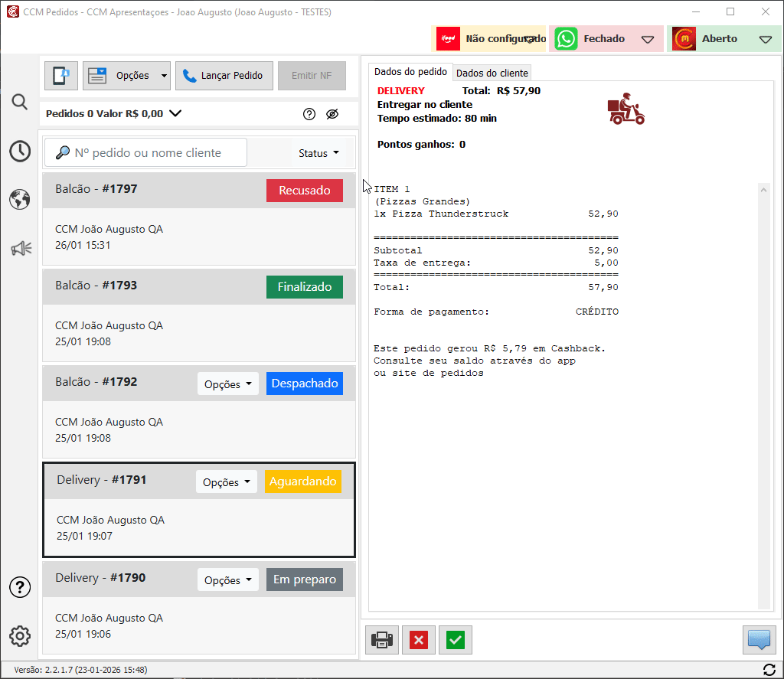Open the clock history sidebar icon
The image size is (784, 679).
tap(20, 151)
